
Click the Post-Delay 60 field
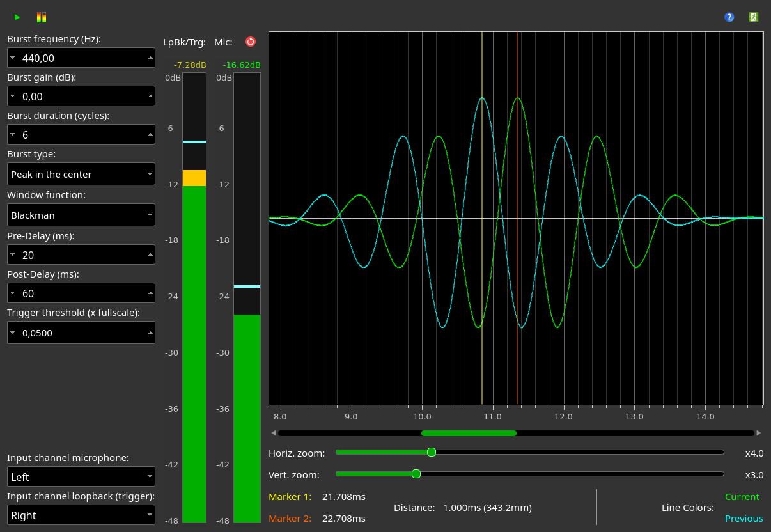[81, 293]
